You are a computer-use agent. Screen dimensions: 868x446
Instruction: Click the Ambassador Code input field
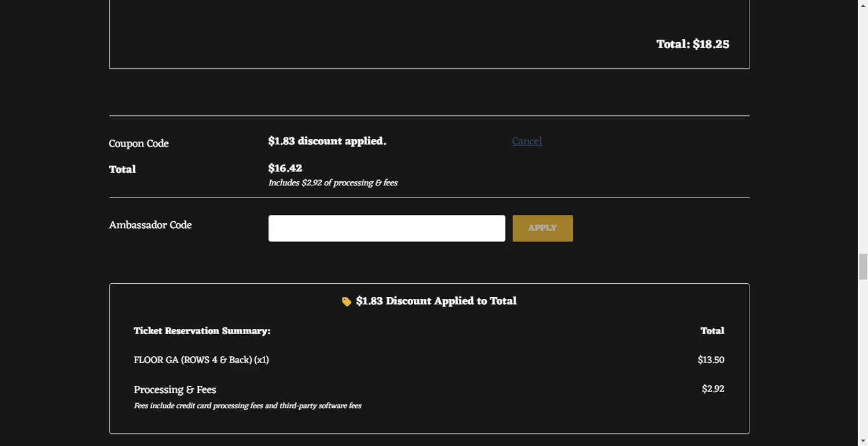pyautogui.click(x=387, y=228)
